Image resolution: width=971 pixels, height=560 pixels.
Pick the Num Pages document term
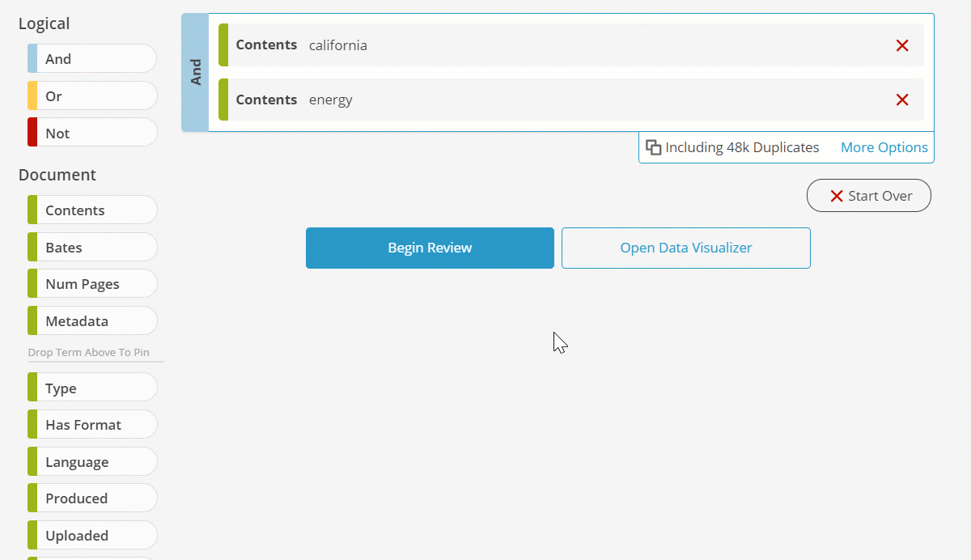tap(92, 284)
